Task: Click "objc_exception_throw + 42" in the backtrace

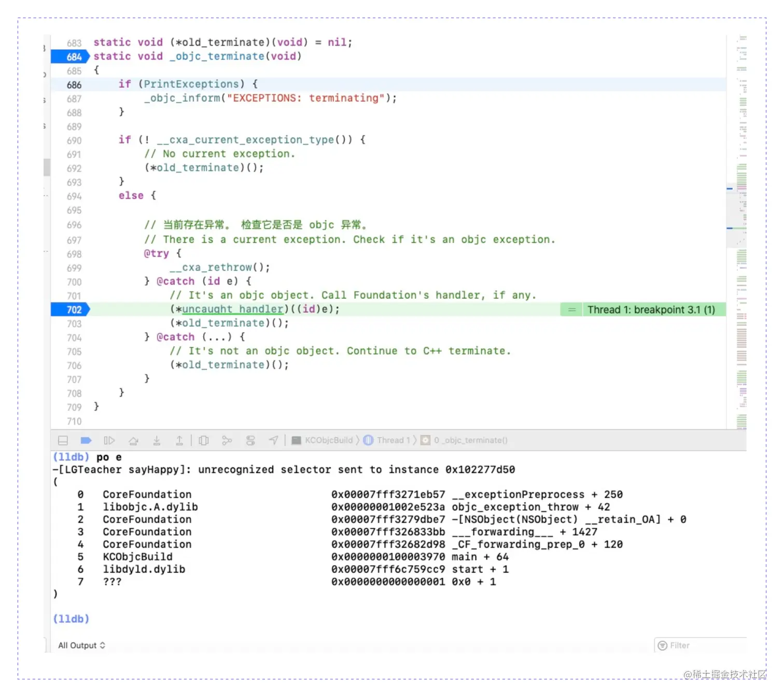Action: point(531,507)
